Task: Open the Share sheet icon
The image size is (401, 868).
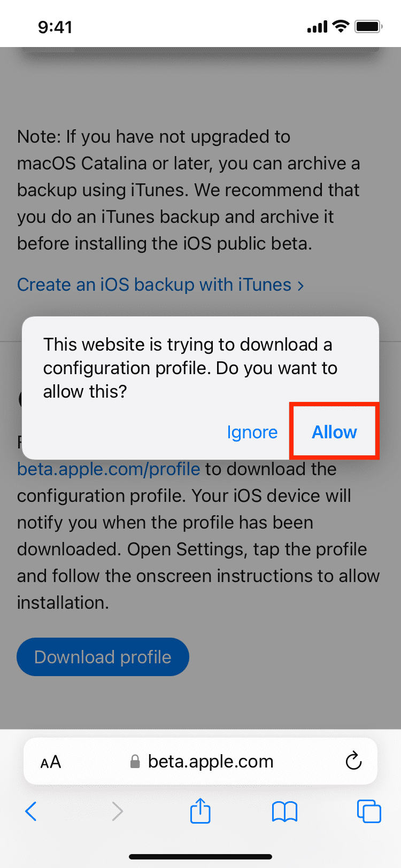Action: click(x=200, y=810)
